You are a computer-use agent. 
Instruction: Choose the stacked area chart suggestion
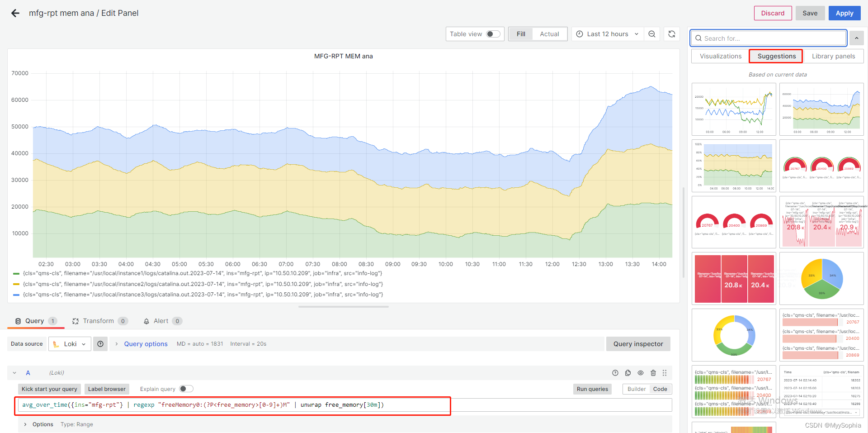821,109
